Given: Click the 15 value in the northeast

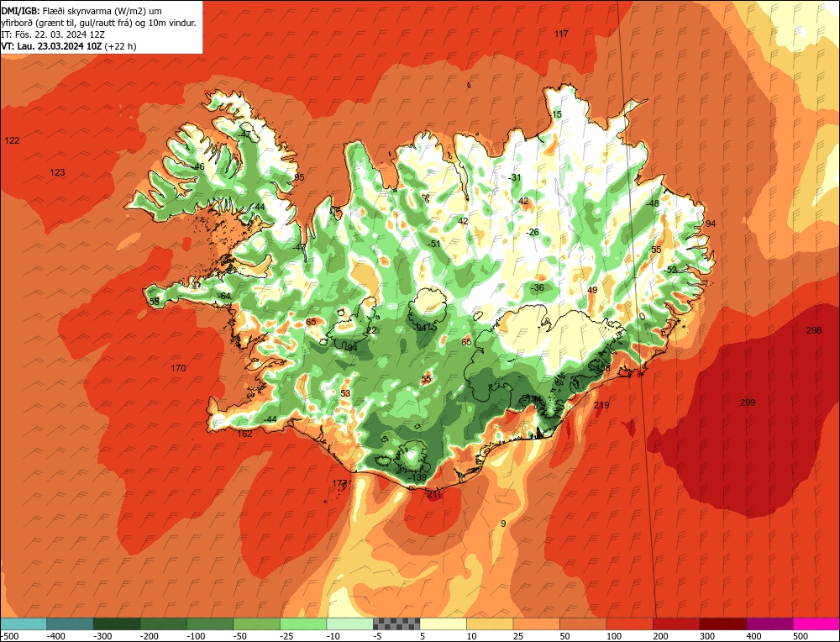Looking at the screenshot, I should [x=557, y=114].
